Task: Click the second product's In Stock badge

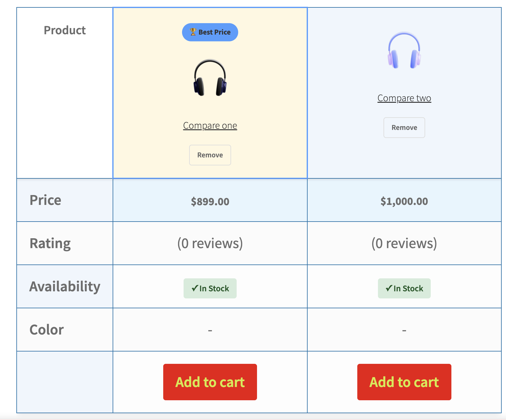Action: coord(404,289)
